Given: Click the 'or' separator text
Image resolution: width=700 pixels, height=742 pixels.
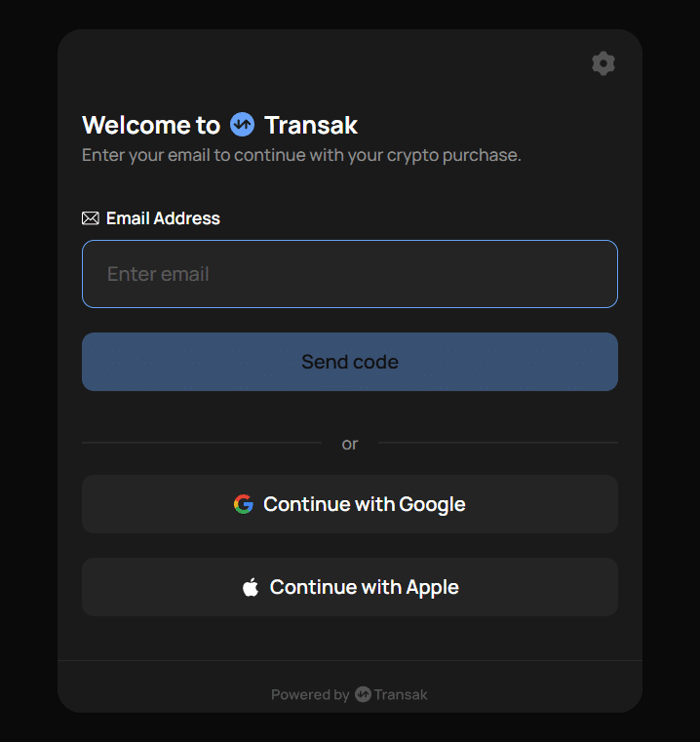Looking at the screenshot, I should point(350,444).
